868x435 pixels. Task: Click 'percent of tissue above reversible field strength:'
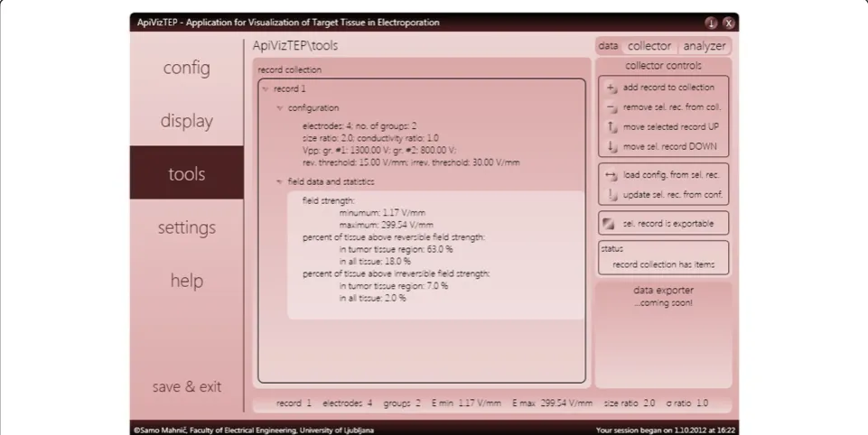point(394,237)
